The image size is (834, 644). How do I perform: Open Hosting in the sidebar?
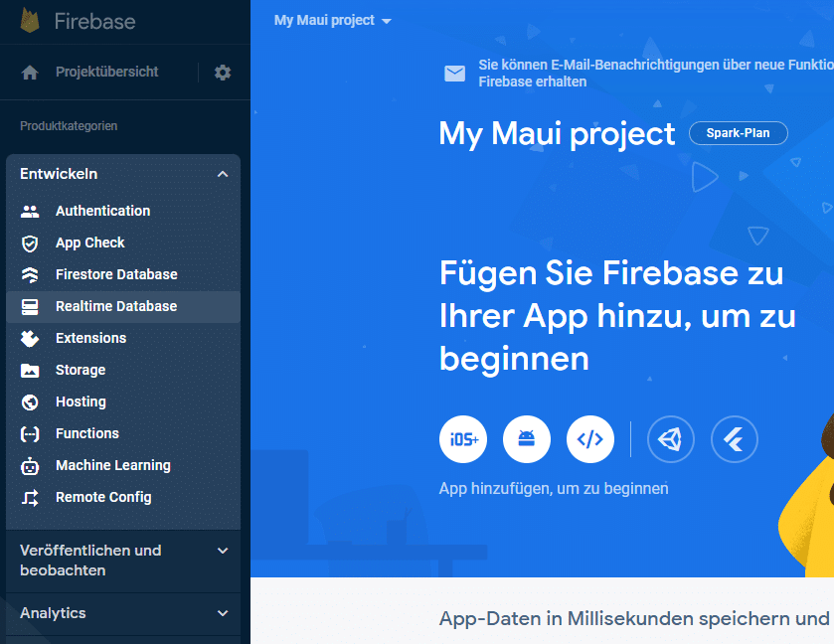[x=123, y=402]
